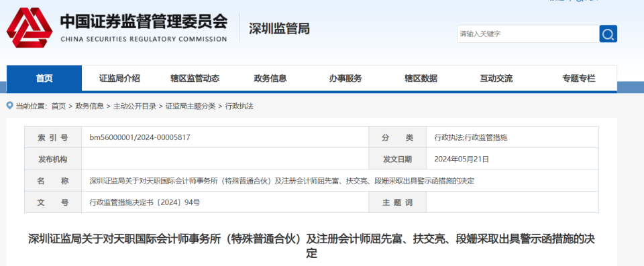This screenshot has width=644, height=266.
Task: Open the 辖区数据 menu
Action: (421, 78)
